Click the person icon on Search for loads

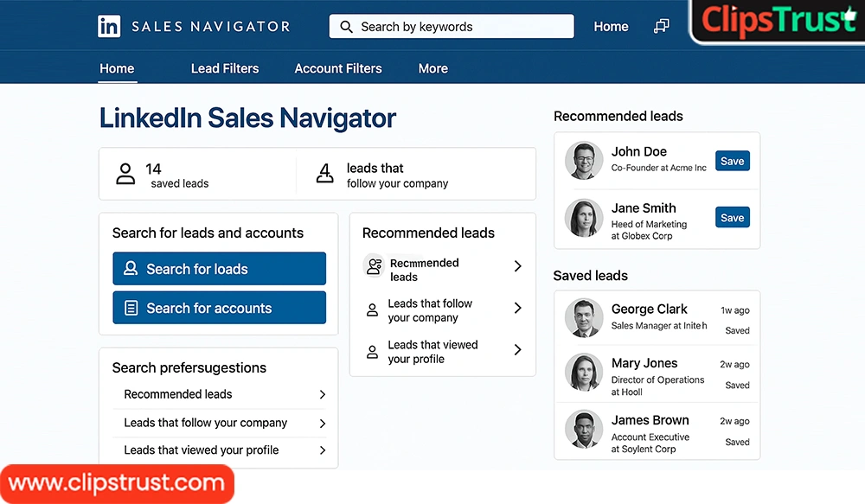coord(131,269)
